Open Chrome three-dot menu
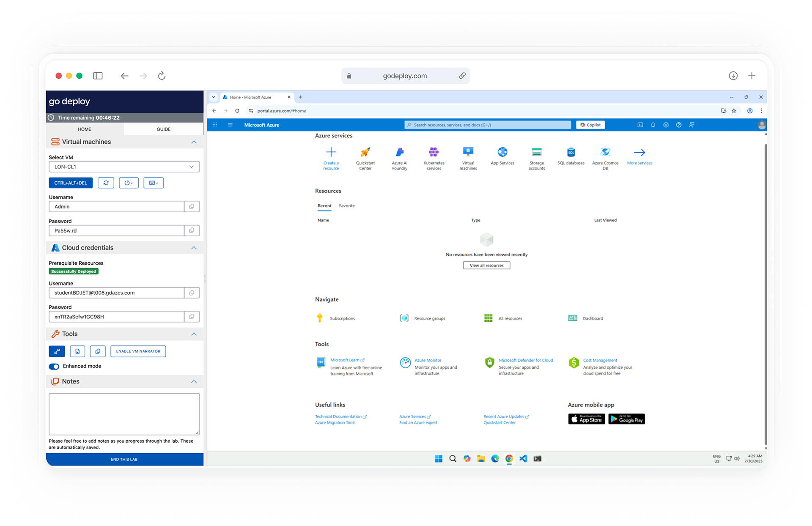Screen dimensions: 812x526 tap(761, 111)
